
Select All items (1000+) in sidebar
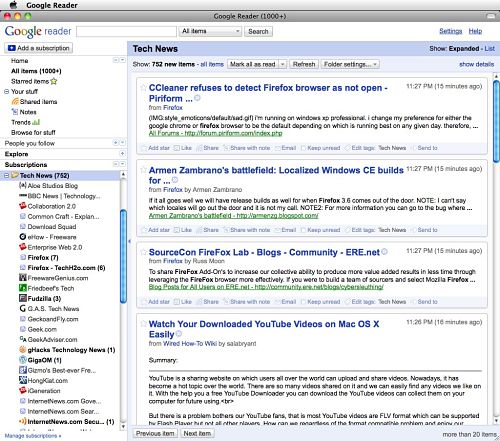[36, 71]
